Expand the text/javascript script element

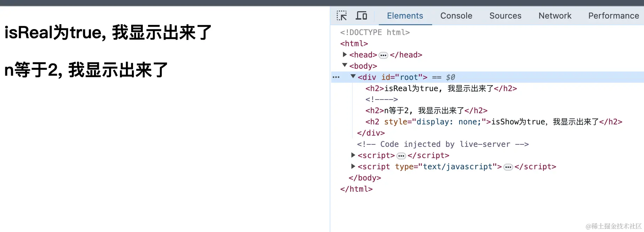point(353,166)
